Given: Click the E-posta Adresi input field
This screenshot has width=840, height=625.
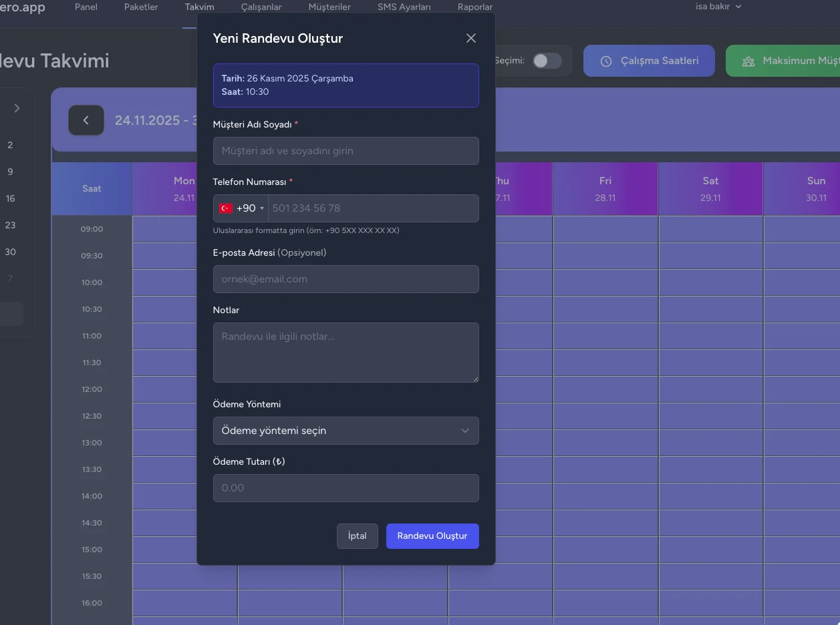Looking at the screenshot, I should [345, 279].
